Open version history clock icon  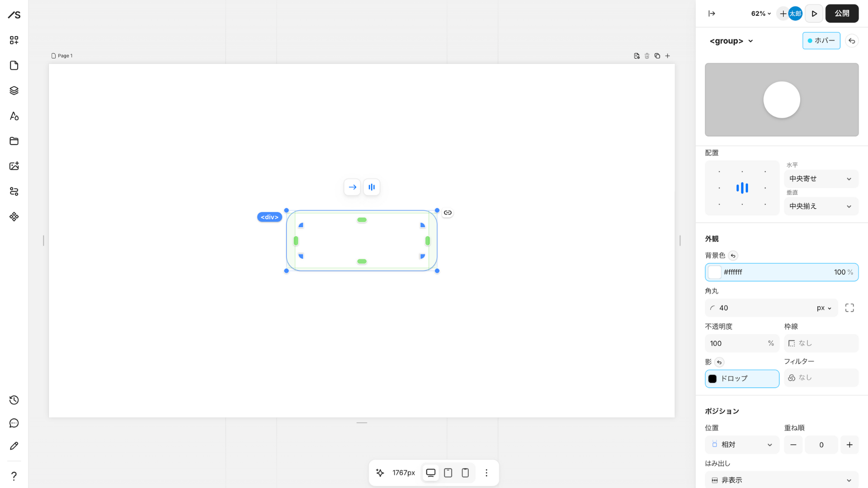[14, 400]
